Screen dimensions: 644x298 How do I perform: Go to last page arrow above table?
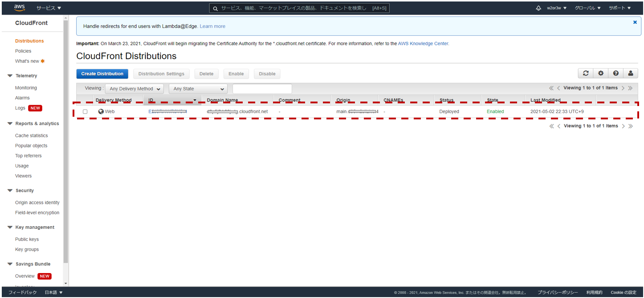[x=630, y=88]
